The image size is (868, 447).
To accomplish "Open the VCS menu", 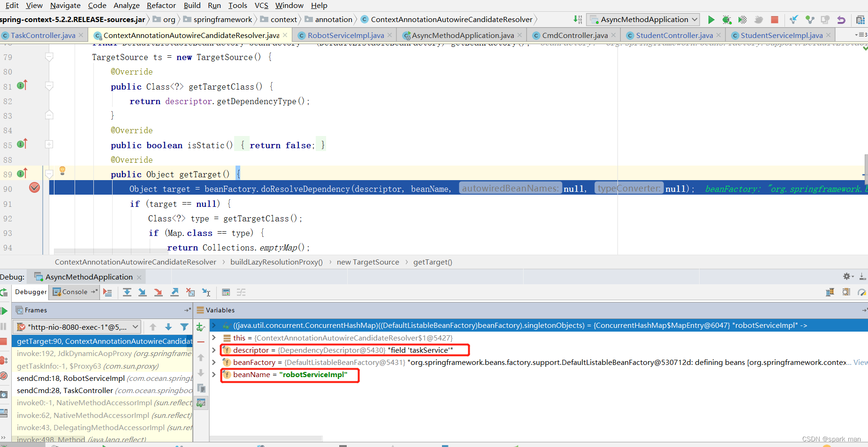I will [x=261, y=5].
